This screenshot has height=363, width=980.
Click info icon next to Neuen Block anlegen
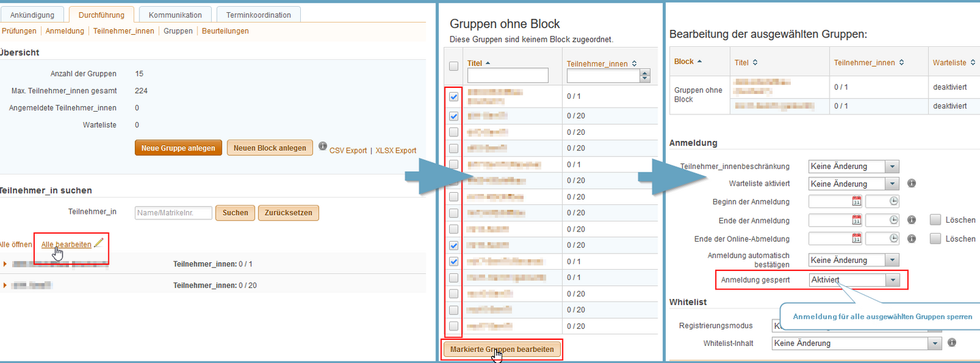323,146
